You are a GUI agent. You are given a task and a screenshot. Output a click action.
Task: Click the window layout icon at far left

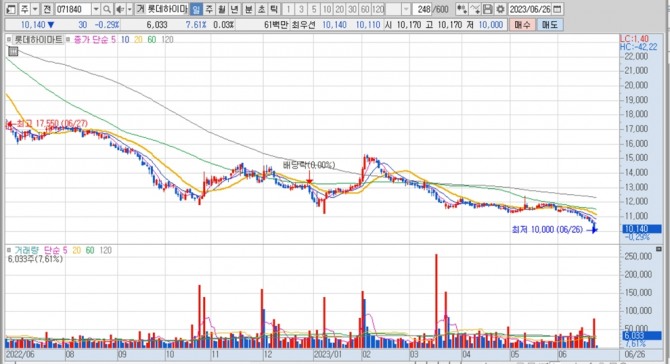coord(12,9)
